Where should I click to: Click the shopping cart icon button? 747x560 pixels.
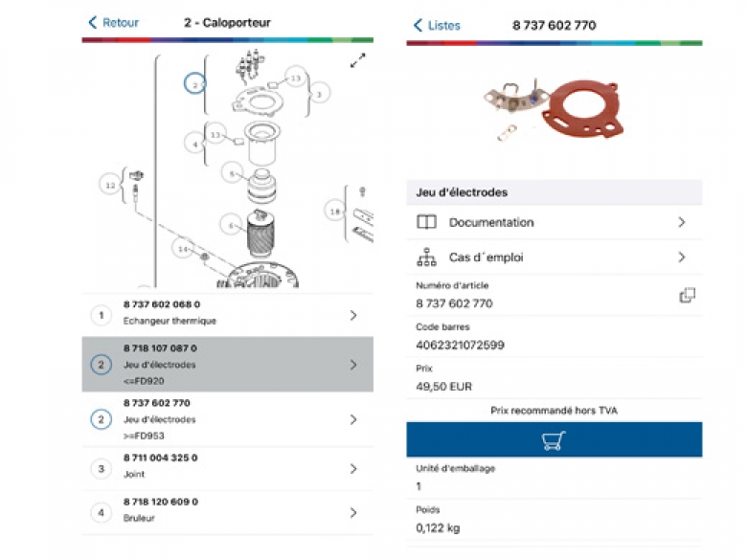click(x=554, y=439)
